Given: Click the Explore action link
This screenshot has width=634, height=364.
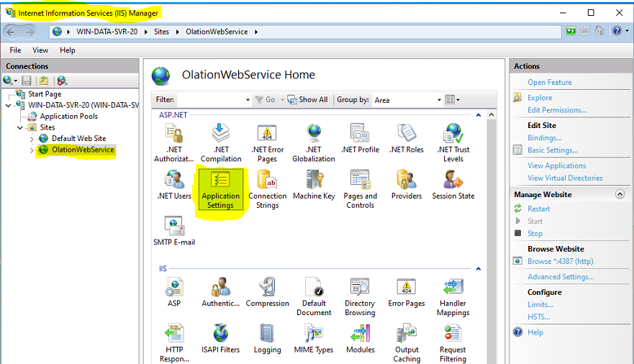Looking at the screenshot, I should (540, 98).
